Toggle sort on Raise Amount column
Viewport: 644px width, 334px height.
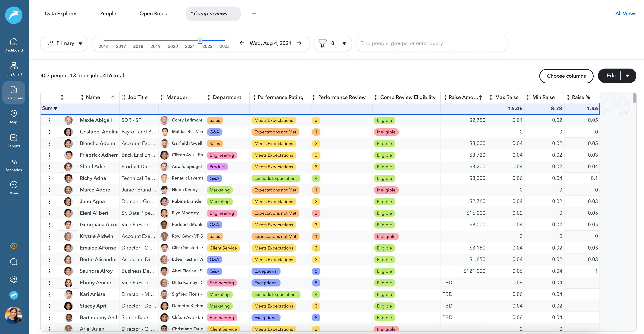[481, 98]
